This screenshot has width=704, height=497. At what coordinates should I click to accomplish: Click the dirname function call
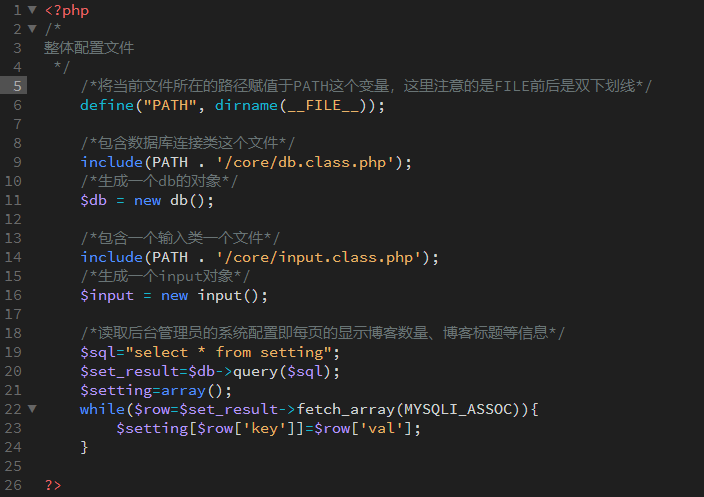point(246,105)
